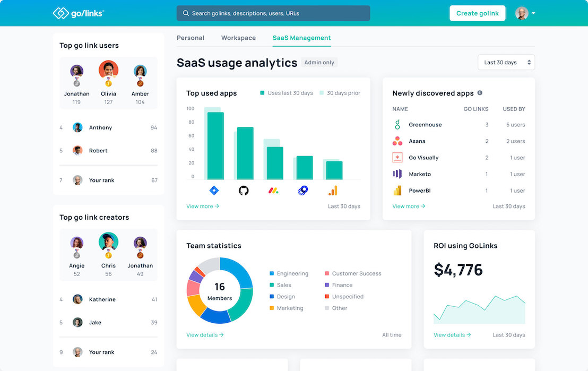The height and width of the screenshot is (371, 588).
Task: Select the Asana icon in the apps list
Action: (396, 141)
